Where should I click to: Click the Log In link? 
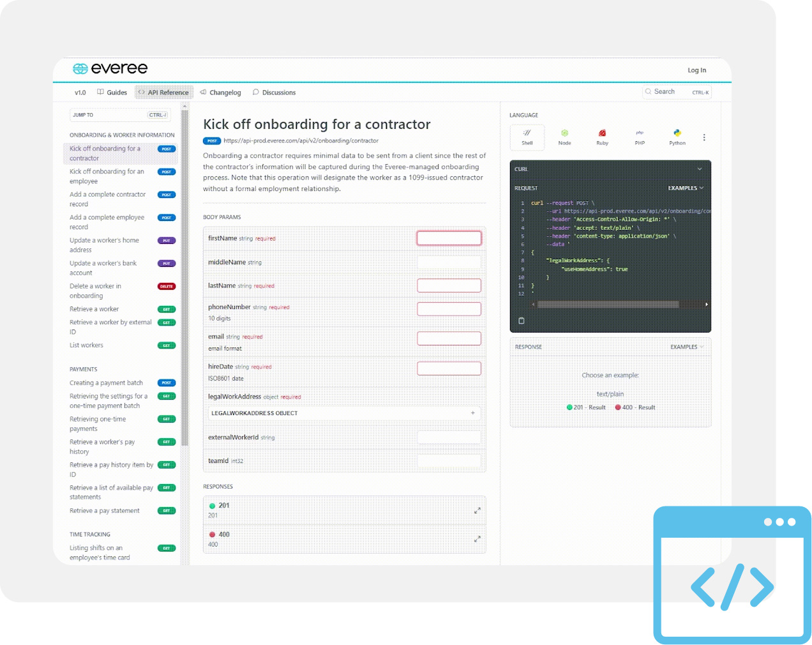point(696,70)
